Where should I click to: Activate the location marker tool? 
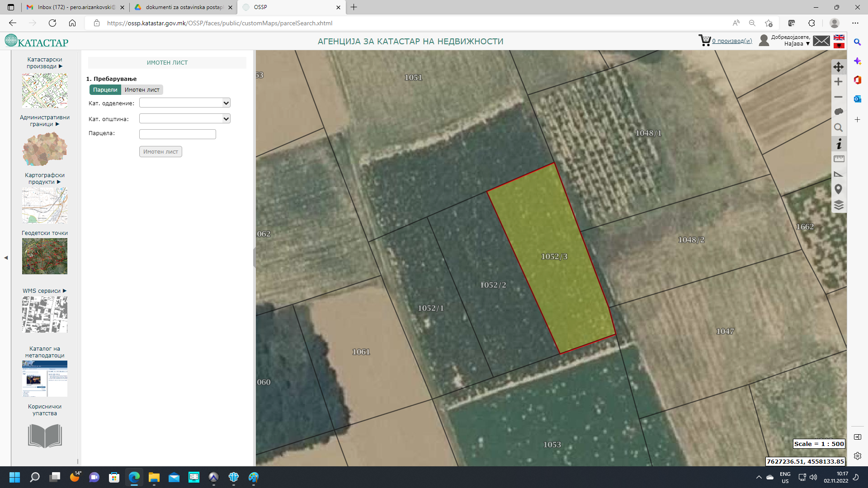coord(839,189)
